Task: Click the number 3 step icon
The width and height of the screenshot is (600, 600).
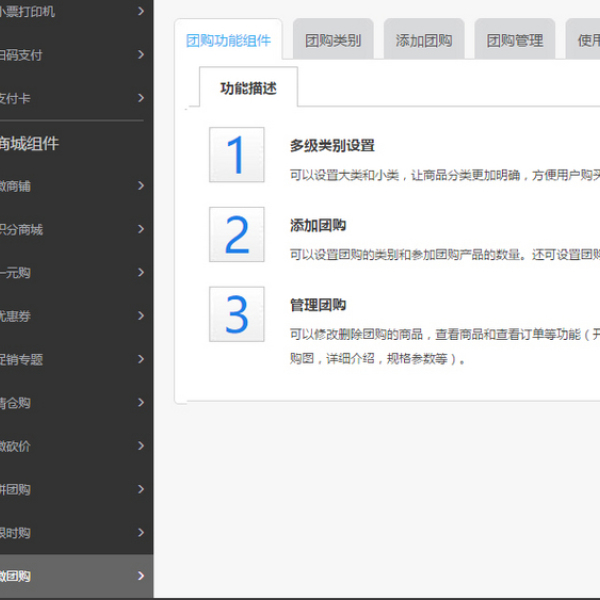Action: point(236,314)
